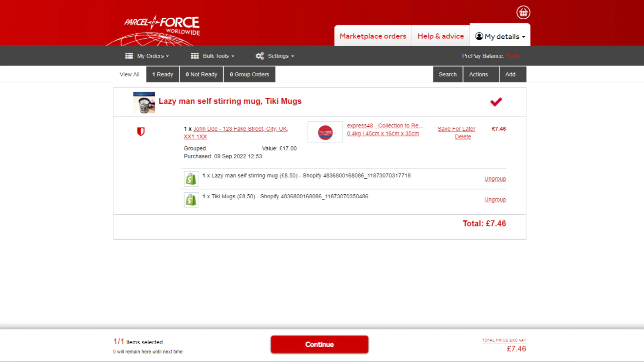Click Save For Later link

click(x=456, y=129)
